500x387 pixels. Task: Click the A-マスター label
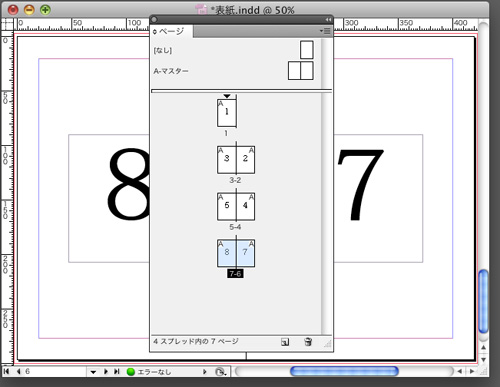(171, 71)
